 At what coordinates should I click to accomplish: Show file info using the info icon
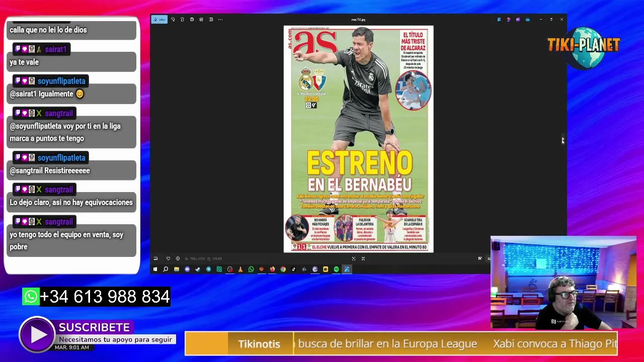click(178, 258)
